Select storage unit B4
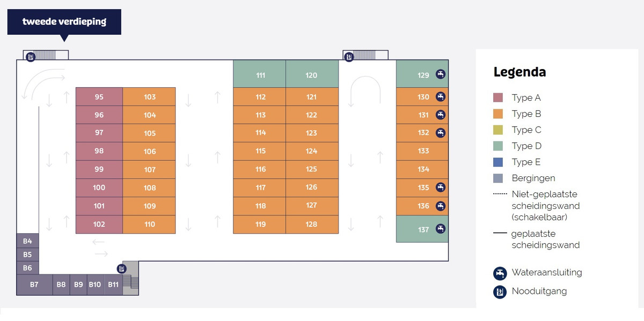 coord(27,241)
